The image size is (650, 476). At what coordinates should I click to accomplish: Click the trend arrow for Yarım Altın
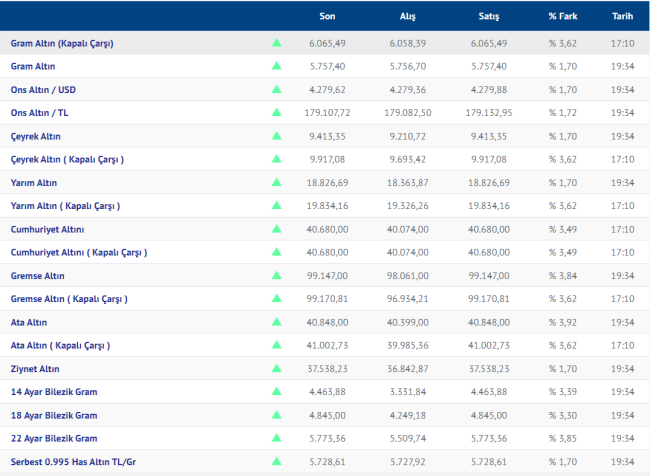276,183
